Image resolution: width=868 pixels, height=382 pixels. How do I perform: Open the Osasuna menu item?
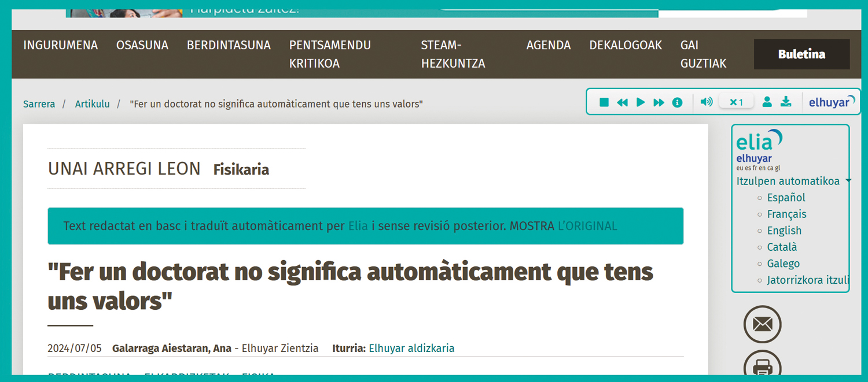142,45
